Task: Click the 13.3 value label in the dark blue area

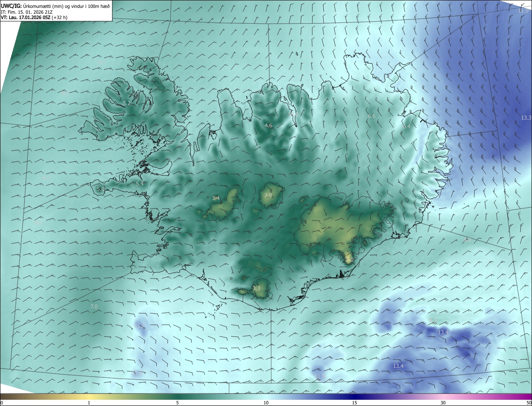Action: (x=526, y=118)
